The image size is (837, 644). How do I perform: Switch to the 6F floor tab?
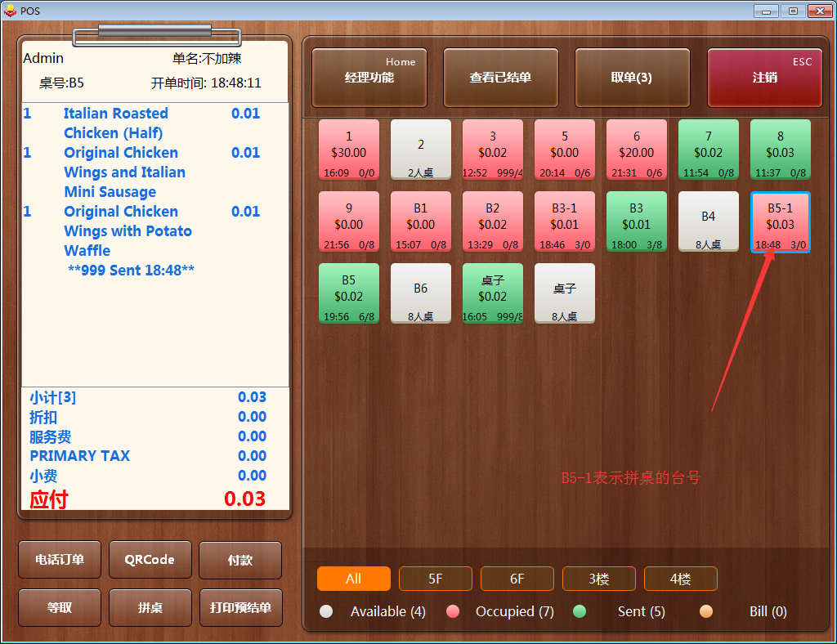(x=517, y=579)
